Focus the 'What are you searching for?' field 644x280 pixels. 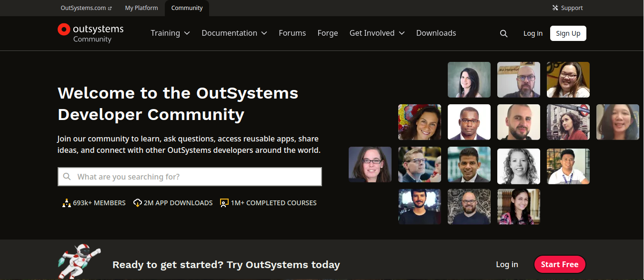click(190, 177)
